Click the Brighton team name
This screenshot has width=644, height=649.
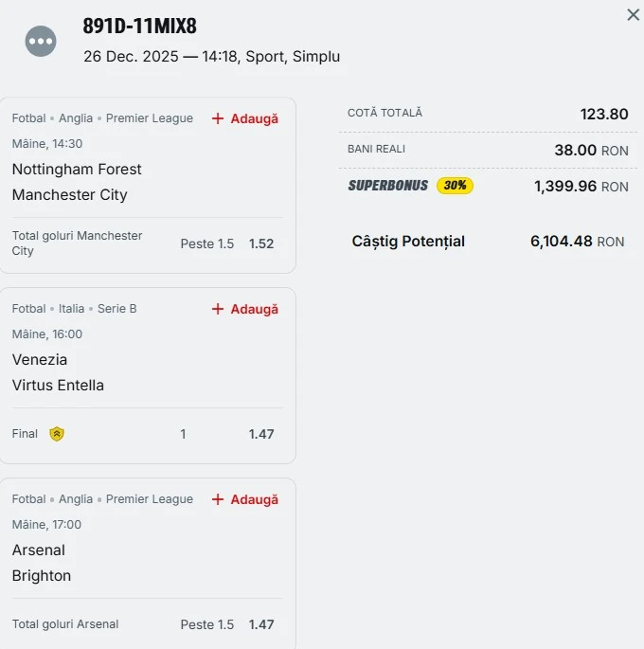pyautogui.click(x=42, y=576)
